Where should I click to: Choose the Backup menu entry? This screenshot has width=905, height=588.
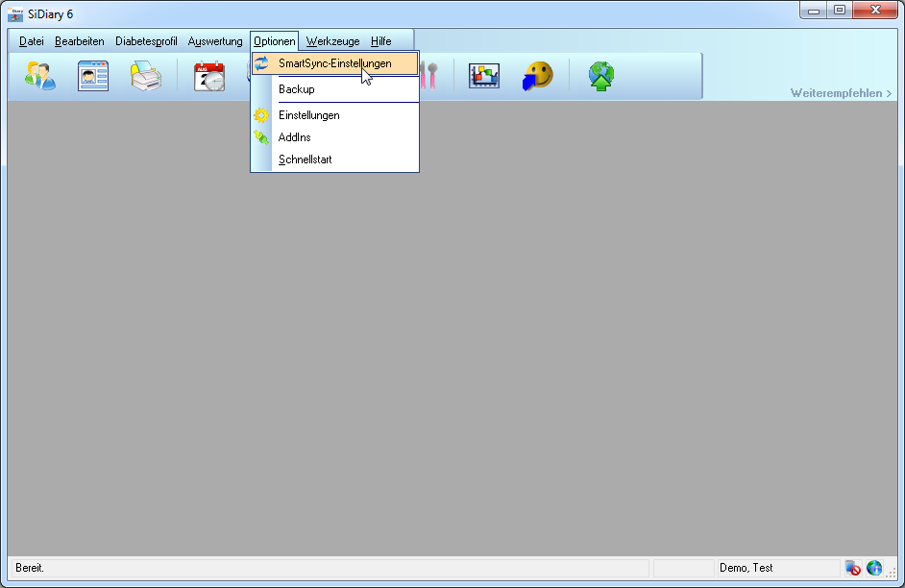pos(297,89)
